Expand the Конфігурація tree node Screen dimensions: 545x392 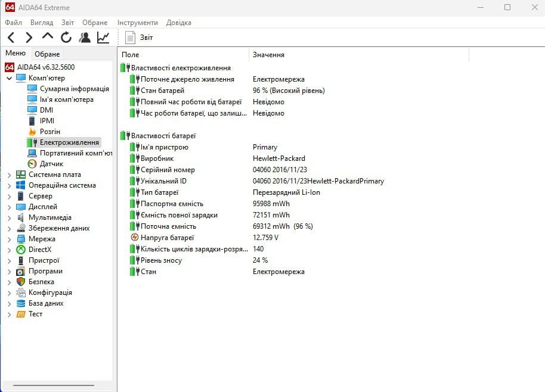[10, 293]
